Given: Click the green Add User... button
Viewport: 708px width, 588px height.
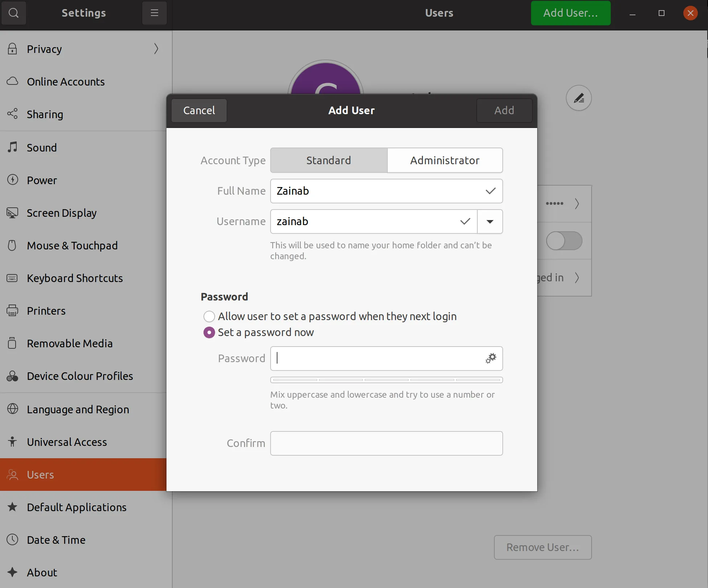Looking at the screenshot, I should click(571, 13).
